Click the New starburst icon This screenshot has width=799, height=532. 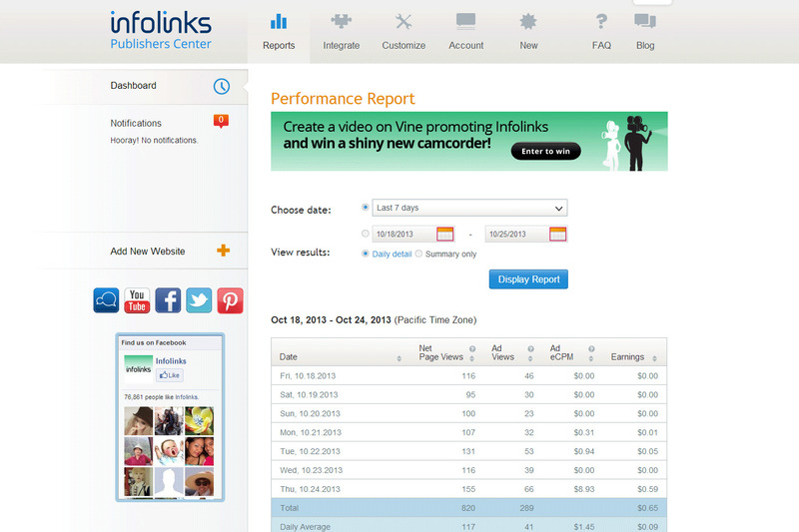pyautogui.click(x=528, y=22)
